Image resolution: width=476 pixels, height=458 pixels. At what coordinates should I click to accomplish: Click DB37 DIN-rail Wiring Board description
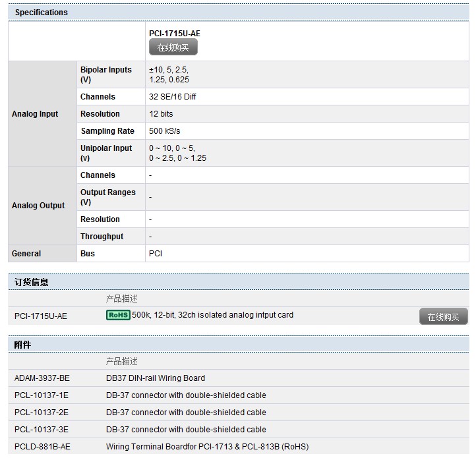156,378
